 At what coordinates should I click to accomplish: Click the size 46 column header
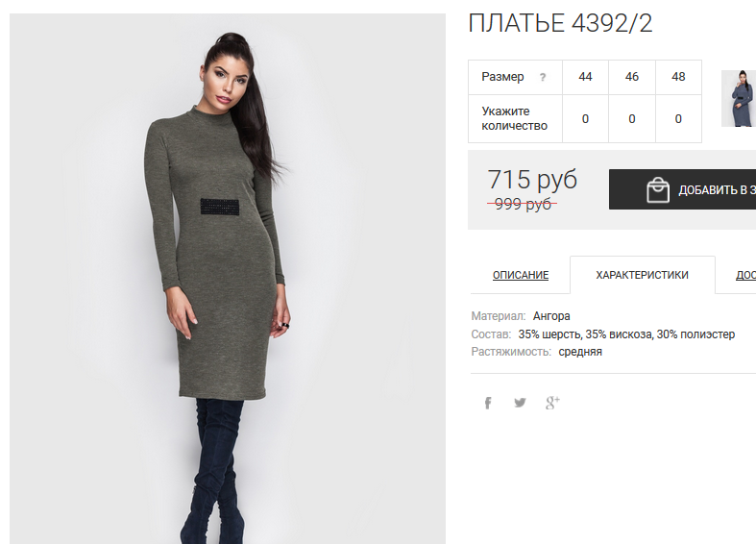click(x=632, y=77)
